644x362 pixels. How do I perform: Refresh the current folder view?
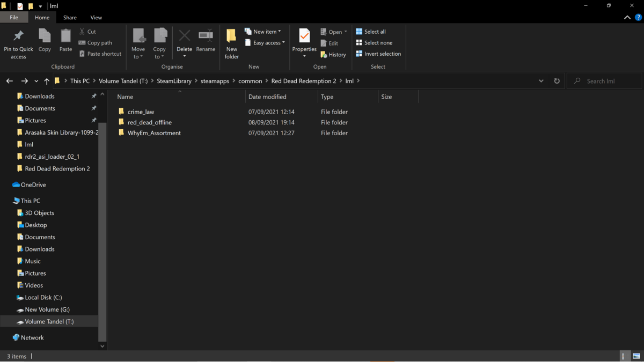coord(557,81)
